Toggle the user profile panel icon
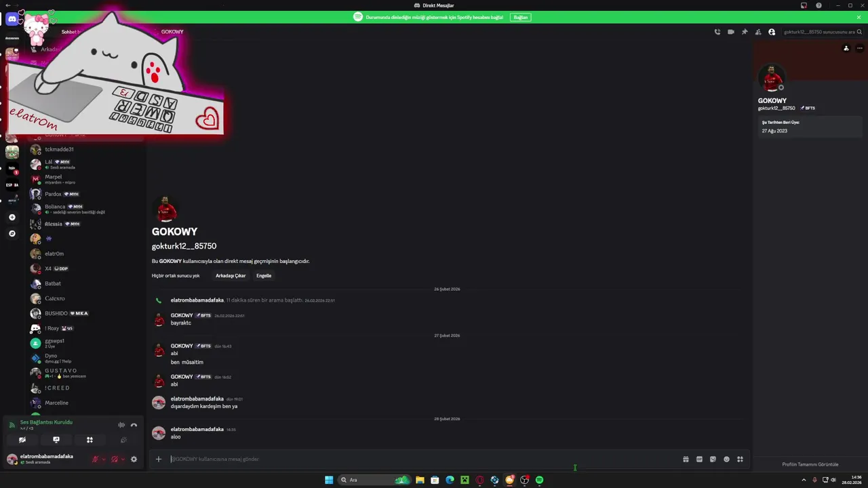The image size is (868, 488). (772, 32)
